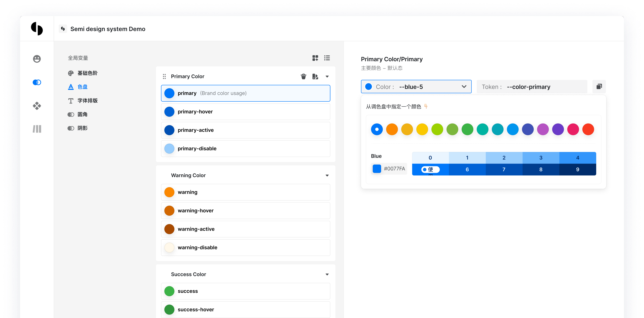The width and height of the screenshot is (644, 318).
Task: Collapse the Primary Color section arrow
Action: (x=327, y=76)
